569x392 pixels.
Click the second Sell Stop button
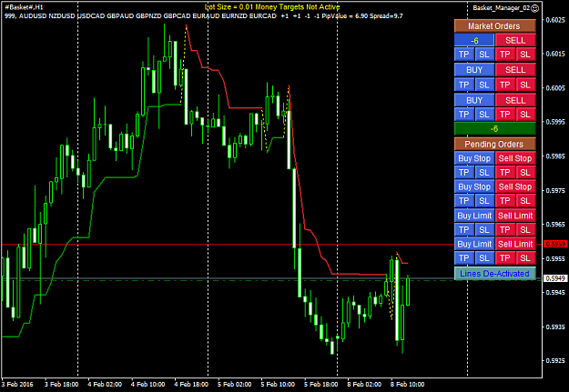(515, 186)
